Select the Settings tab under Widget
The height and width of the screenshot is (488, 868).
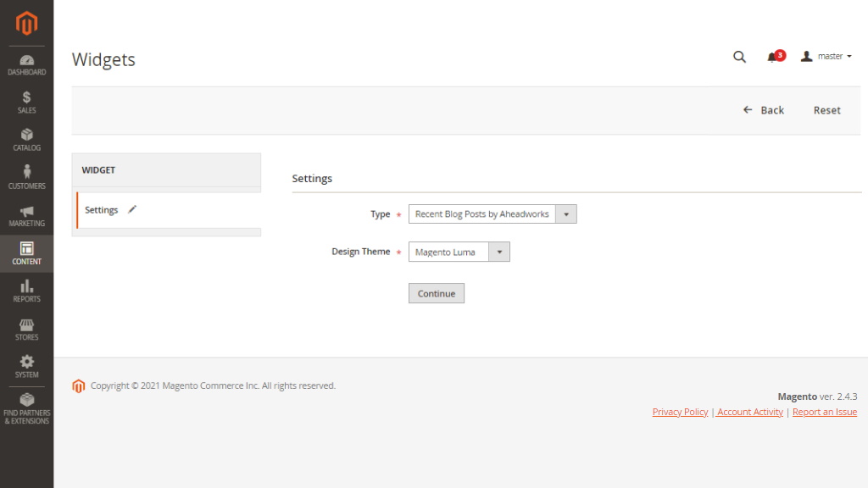[x=169, y=210]
